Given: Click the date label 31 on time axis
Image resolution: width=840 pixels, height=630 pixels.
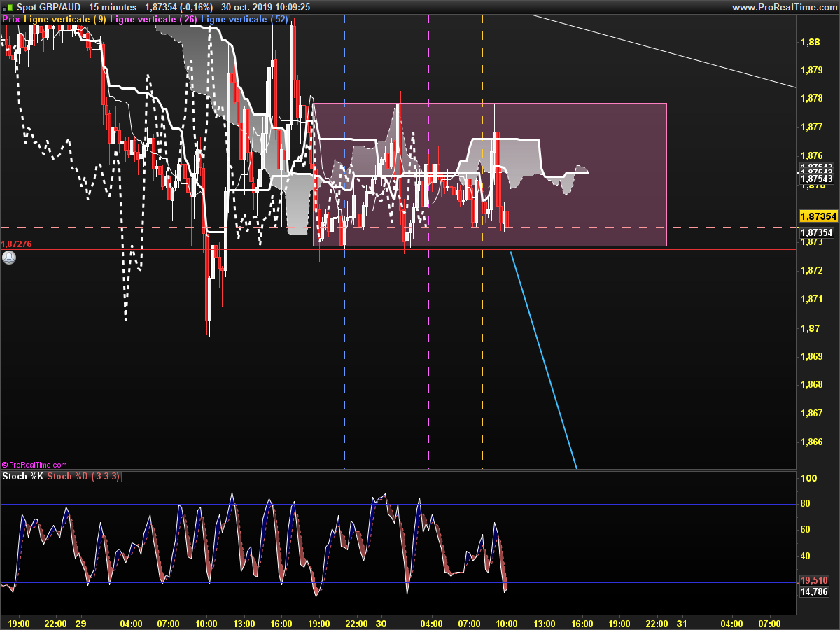Looking at the screenshot, I should tap(682, 623).
